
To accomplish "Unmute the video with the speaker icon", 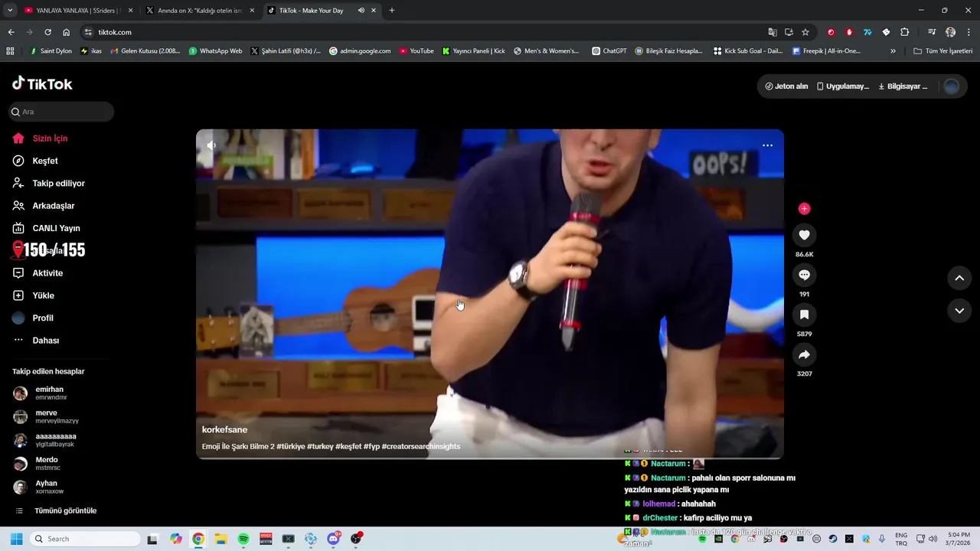I will pos(211,145).
